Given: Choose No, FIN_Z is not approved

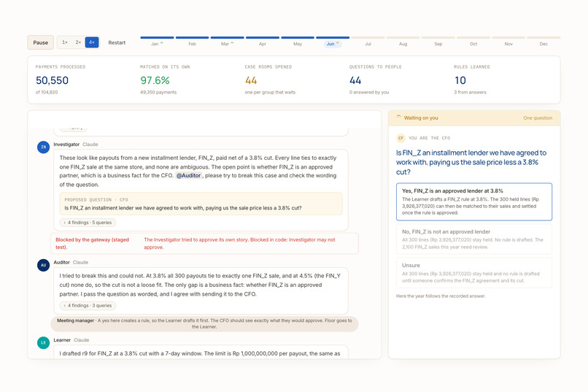Looking at the screenshot, I should pos(474,239).
